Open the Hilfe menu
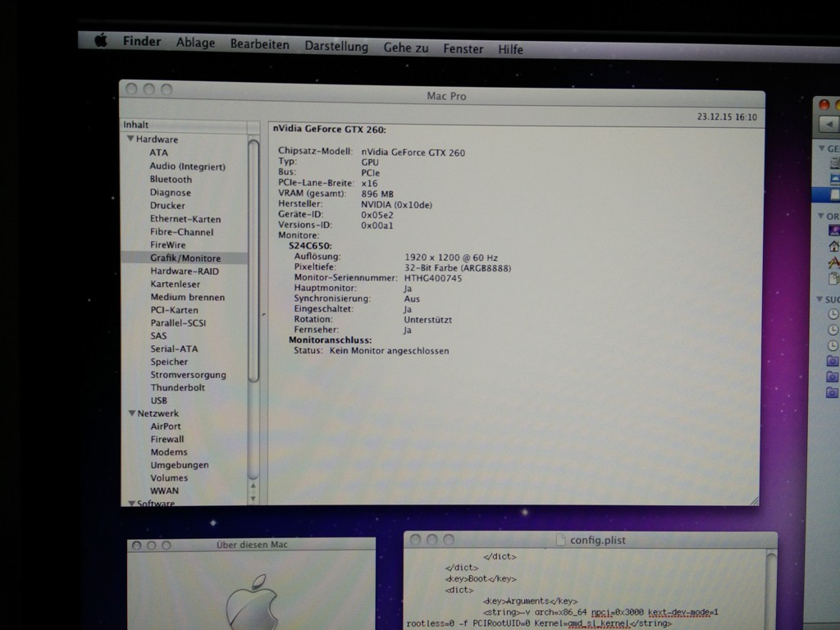 [x=510, y=49]
